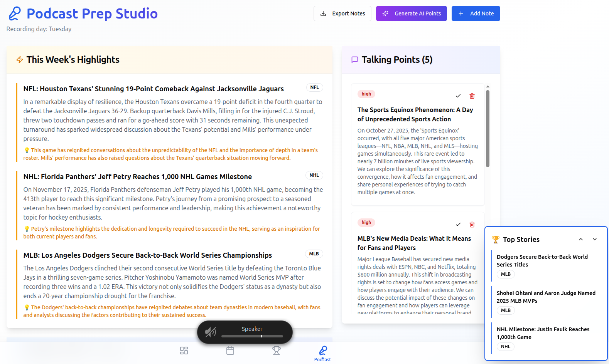Click the NHL badge on Jeff Petry highlight
Viewport: 609px width, 364px height.
pos(314,175)
